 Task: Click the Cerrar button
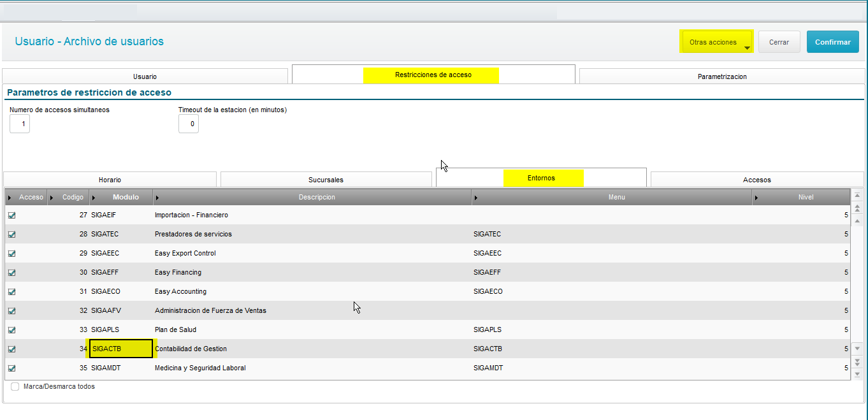779,42
